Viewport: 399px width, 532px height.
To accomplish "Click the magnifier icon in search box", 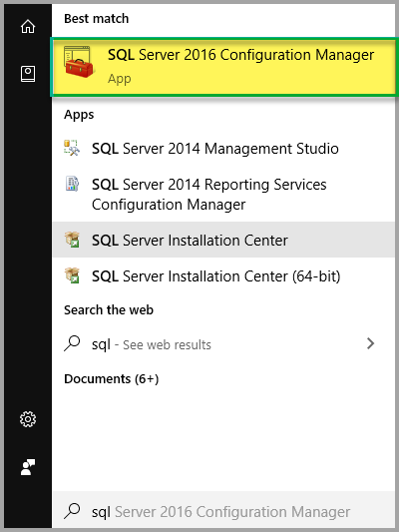I will 72,511.
